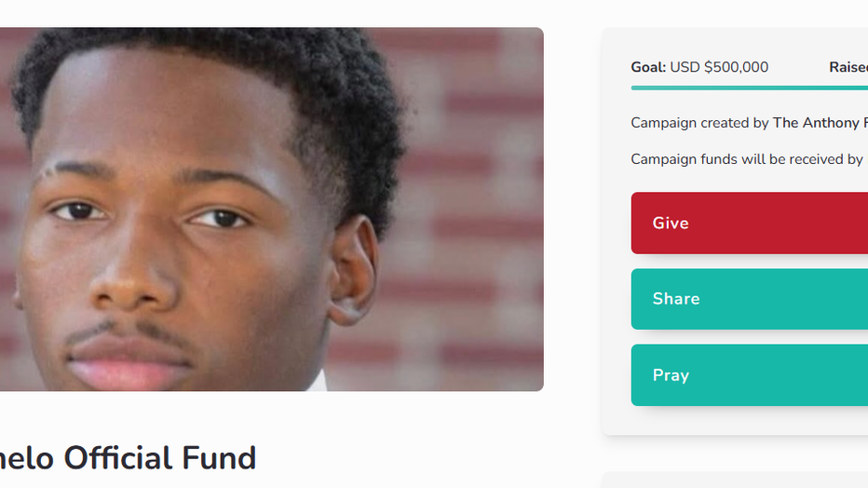Click the teal fundraising progress bar
The width and height of the screenshot is (868, 488).
click(750, 88)
